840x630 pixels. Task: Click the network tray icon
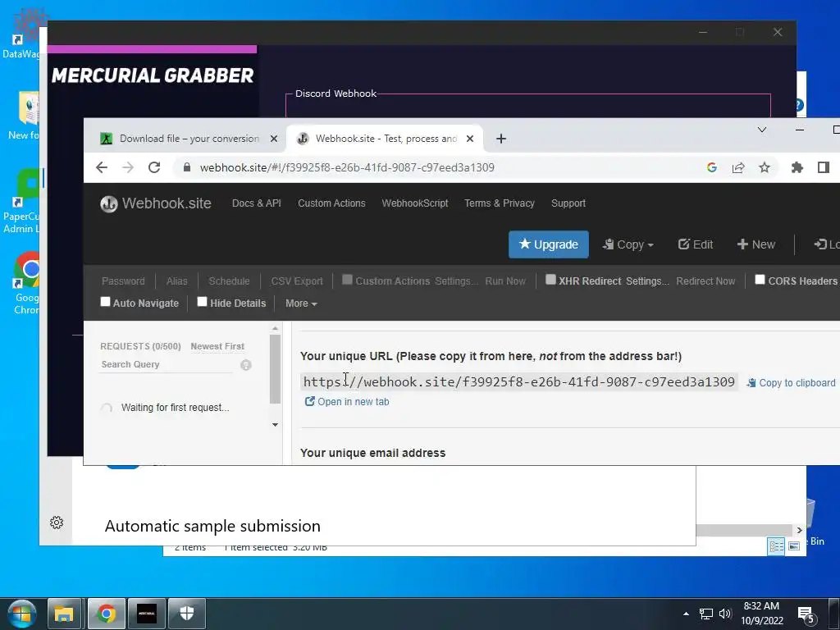point(706,614)
